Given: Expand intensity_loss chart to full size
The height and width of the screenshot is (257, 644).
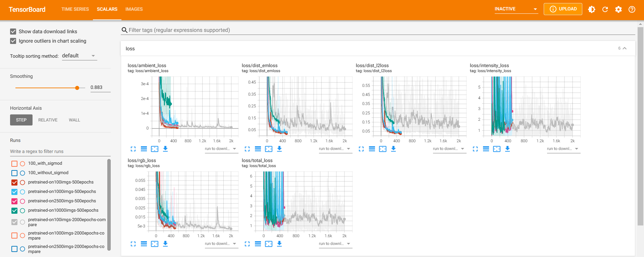Looking at the screenshot, I should coord(475,149).
